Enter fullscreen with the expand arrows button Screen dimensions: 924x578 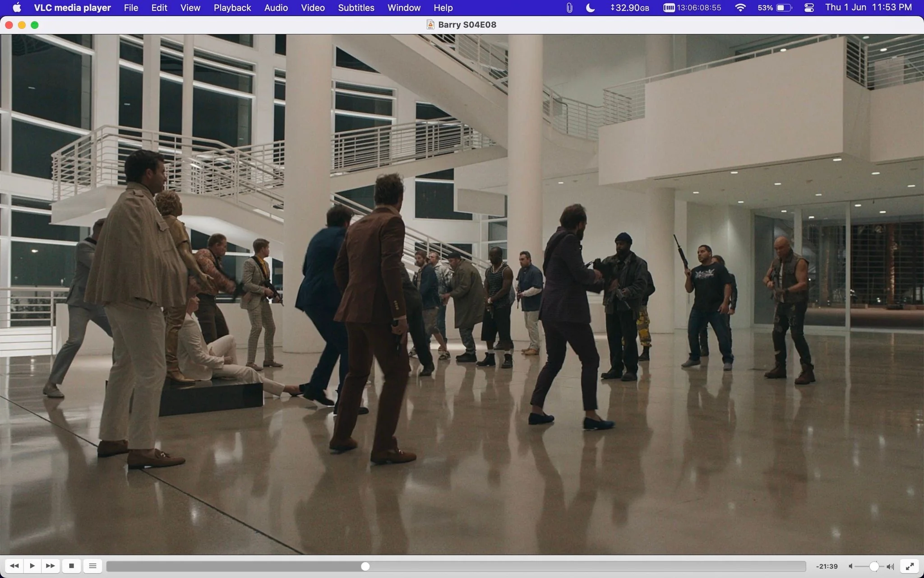point(910,566)
